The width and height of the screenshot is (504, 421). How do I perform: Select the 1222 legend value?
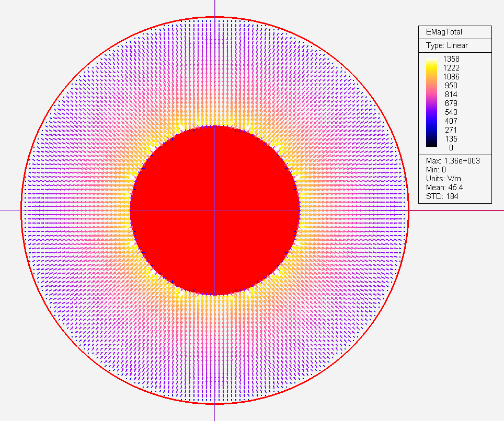point(451,68)
